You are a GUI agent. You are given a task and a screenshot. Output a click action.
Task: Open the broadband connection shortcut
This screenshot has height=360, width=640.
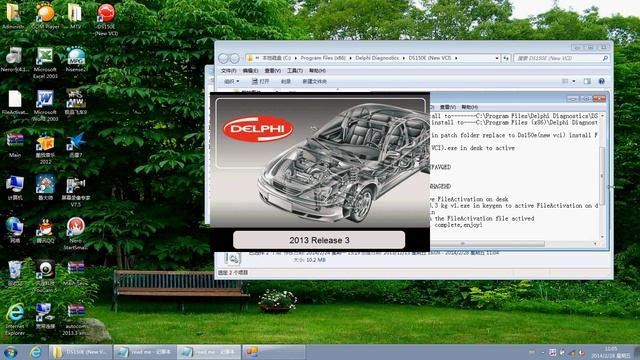pyautogui.click(x=45, y=316)
